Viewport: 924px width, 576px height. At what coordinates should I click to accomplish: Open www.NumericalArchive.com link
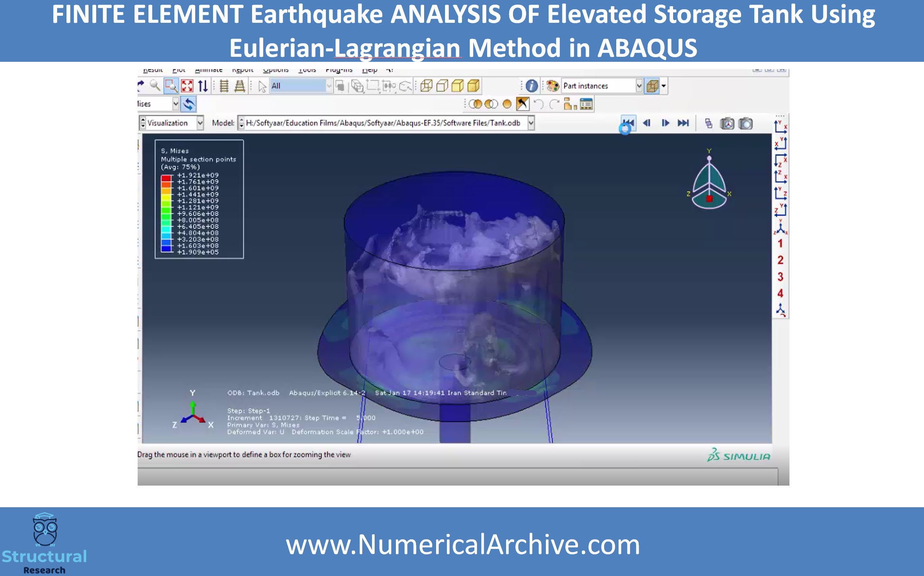pyautogui.click(x=463, y=544)
